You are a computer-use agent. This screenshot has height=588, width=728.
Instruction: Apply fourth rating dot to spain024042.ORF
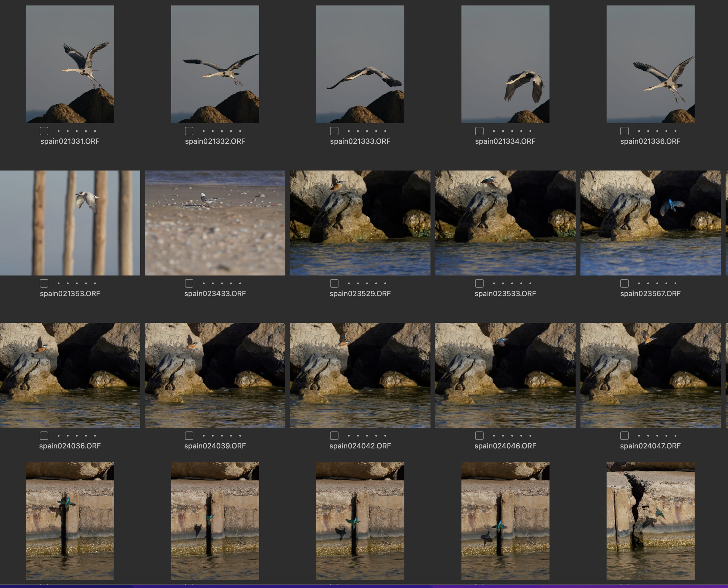(376, 436)
